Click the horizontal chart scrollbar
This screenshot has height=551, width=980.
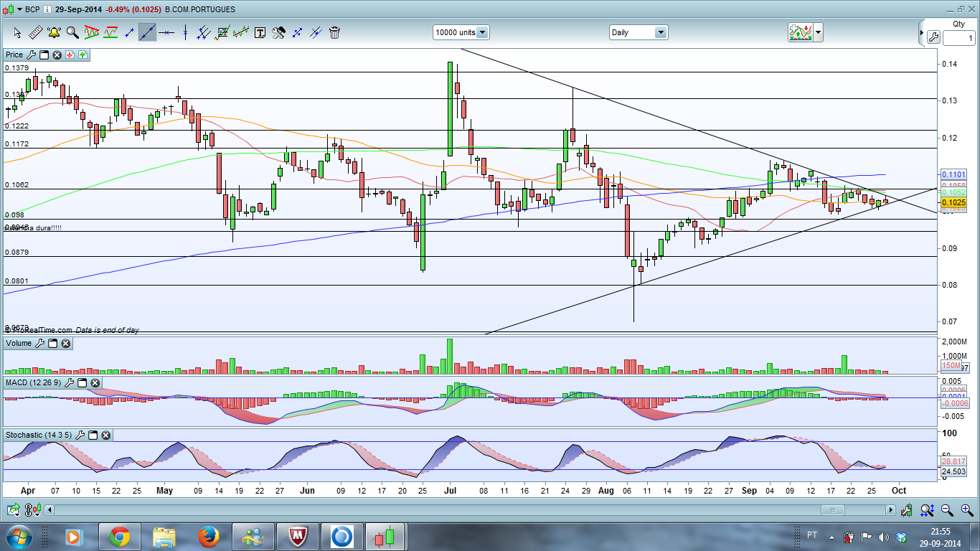[833, 510]
